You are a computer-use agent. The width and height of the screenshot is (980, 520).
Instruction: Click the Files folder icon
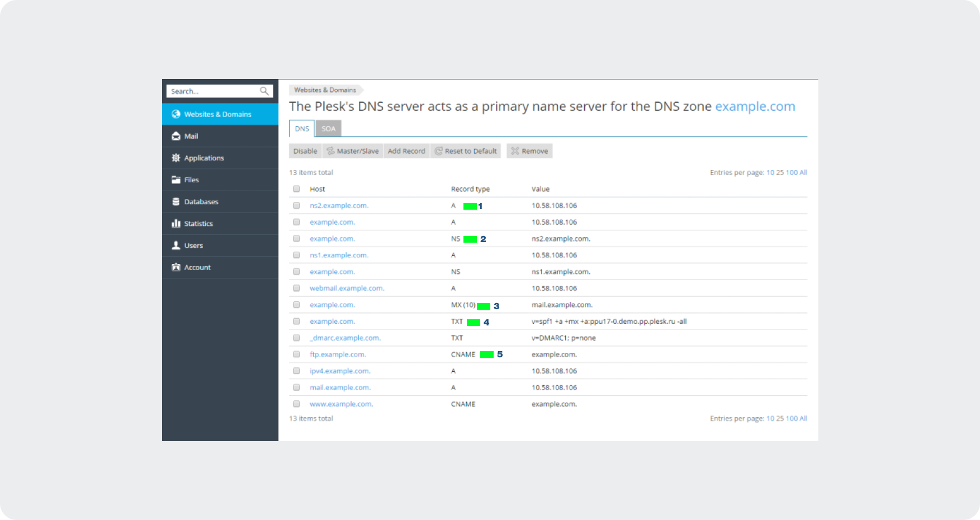[x=176, y=180]
